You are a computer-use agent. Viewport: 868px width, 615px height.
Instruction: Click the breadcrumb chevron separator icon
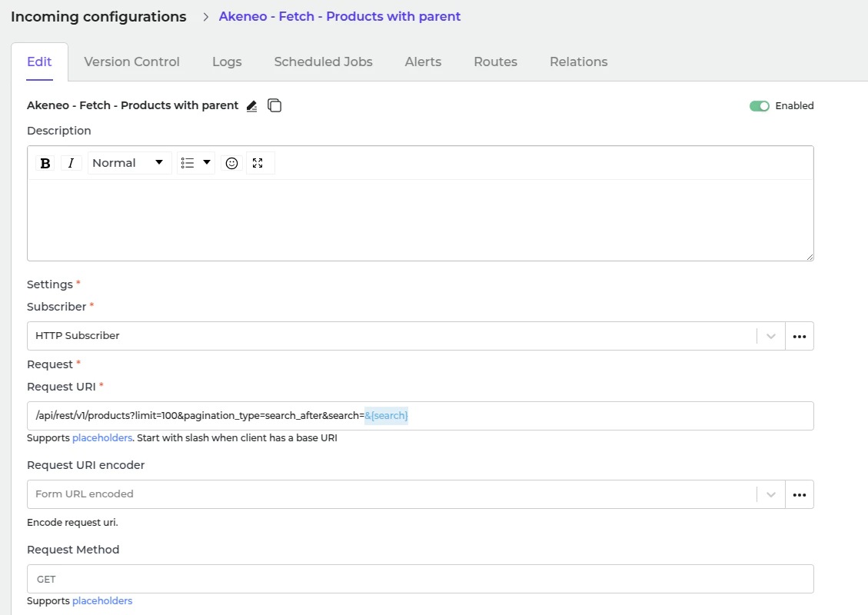point(206,17)
